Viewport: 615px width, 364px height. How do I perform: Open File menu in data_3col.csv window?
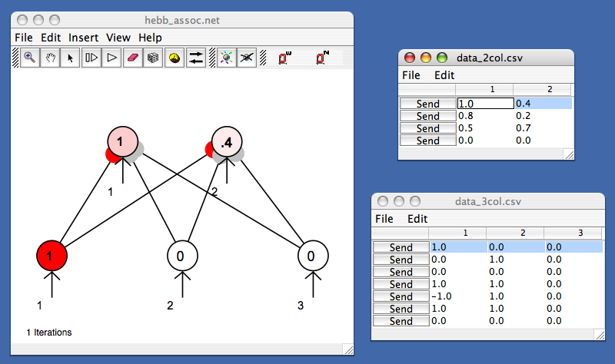pos(384,219)
